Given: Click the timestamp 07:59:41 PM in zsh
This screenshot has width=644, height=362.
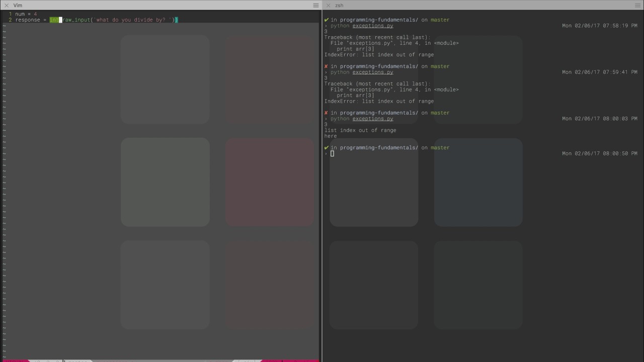Looking at the screenshot, I should (x=600, y=72).
